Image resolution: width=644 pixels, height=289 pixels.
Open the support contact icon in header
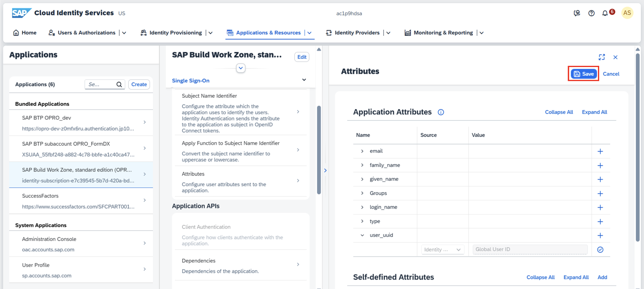577,13
